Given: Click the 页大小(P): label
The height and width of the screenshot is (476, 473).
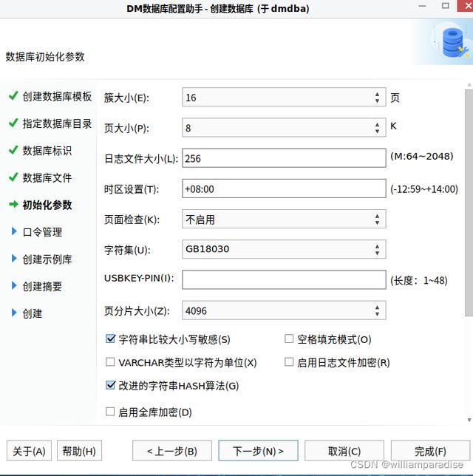Looking at the screenshot, I should point(126,128).
